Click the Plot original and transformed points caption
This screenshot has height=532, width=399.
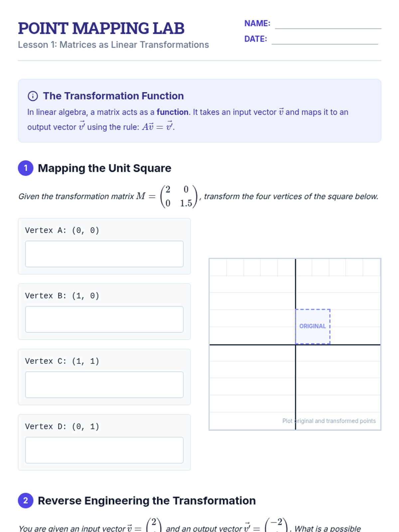click(x=329, y=421)
